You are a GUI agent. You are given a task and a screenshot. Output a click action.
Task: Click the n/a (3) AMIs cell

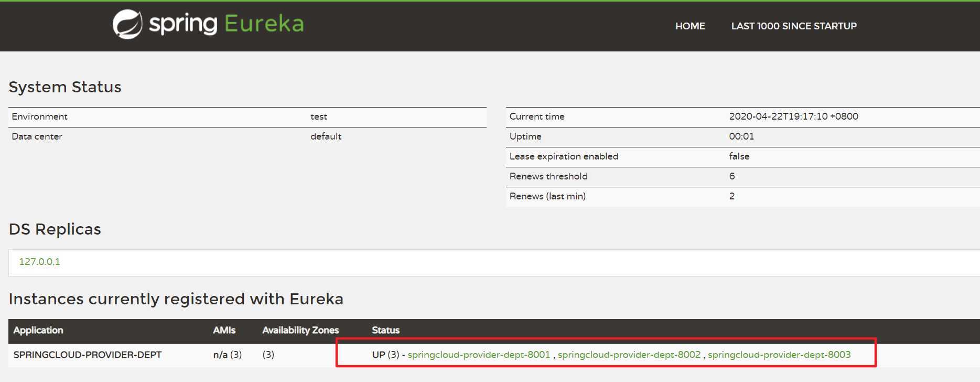[228, 355]
